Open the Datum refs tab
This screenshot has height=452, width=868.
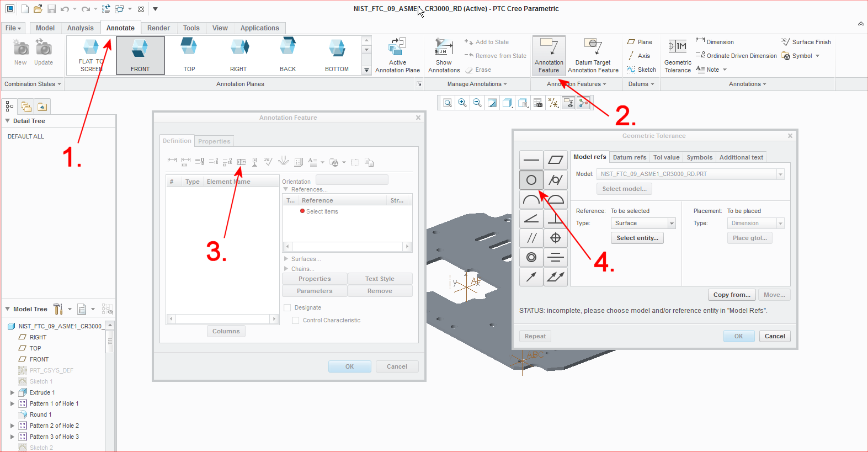pos(629,157)
